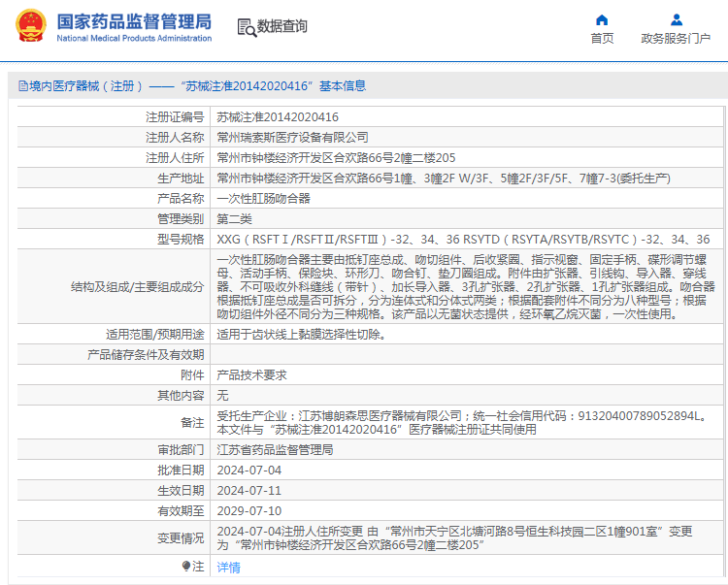Click the 生效日期 label
This screenshot has width=728, height=585.
tap(181, 491)
